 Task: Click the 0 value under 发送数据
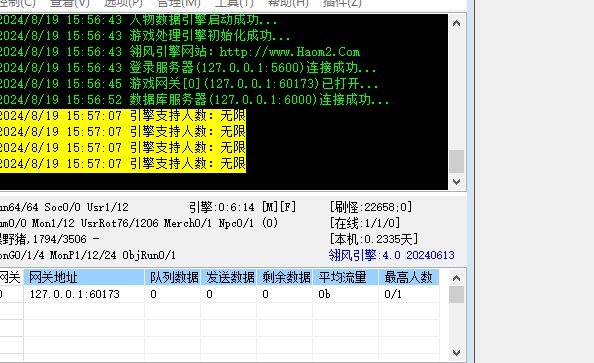[209, 294]
